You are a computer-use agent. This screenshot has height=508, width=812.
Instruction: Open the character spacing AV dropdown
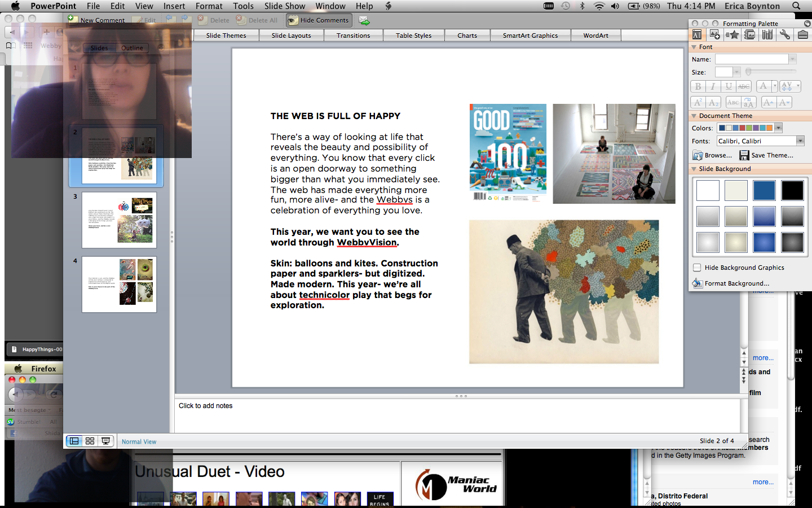(x=797, y=86)
